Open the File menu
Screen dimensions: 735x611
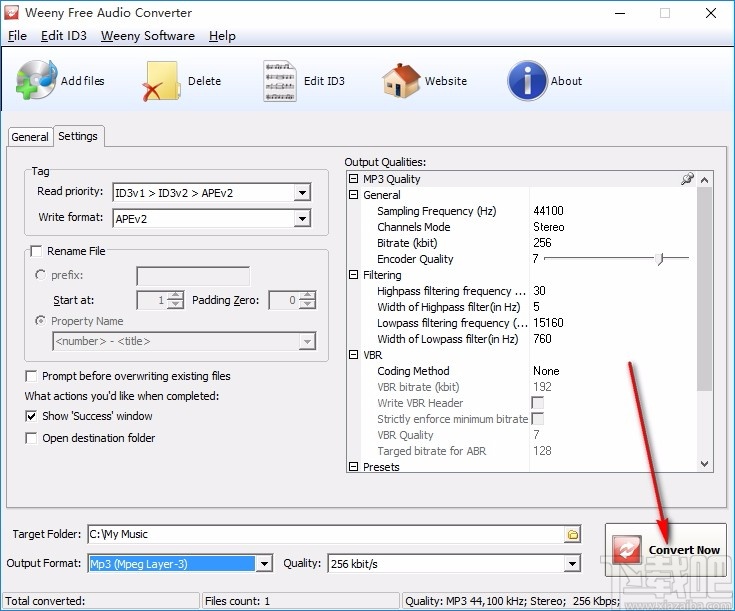pos(17,36)
